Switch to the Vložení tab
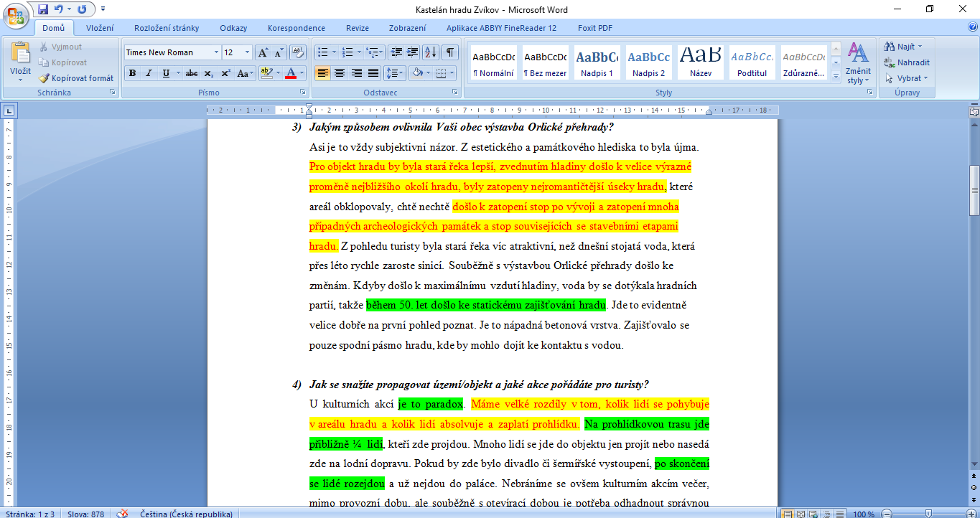980x518 pixels. pyautogui.click(x=100, y=28)
